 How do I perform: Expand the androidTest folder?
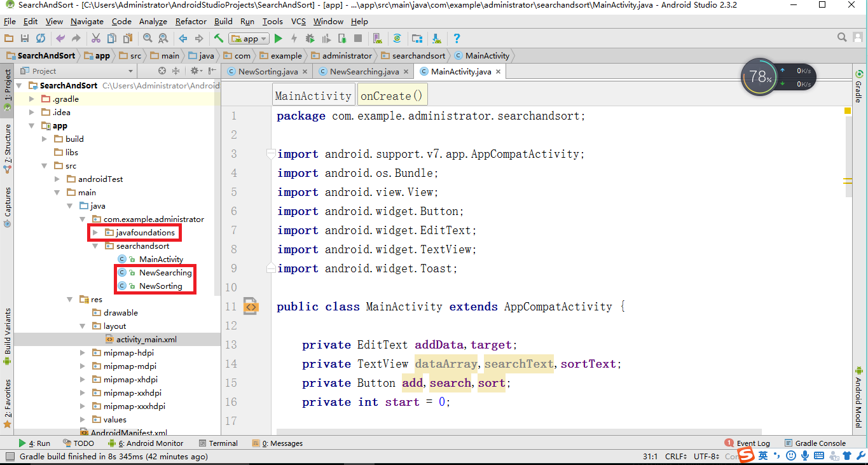tap(57, 179)
